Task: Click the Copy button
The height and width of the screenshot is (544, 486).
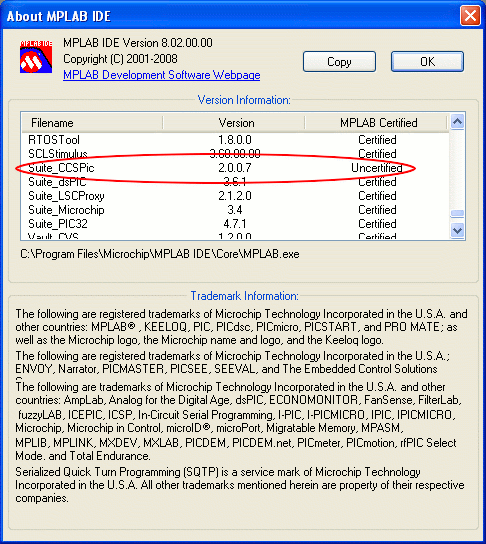Action: pyautogui.click(x=339, y=62)
